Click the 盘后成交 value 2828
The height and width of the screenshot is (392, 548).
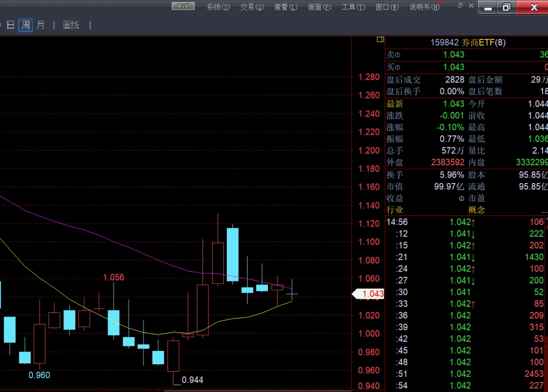tap(454, 80)
